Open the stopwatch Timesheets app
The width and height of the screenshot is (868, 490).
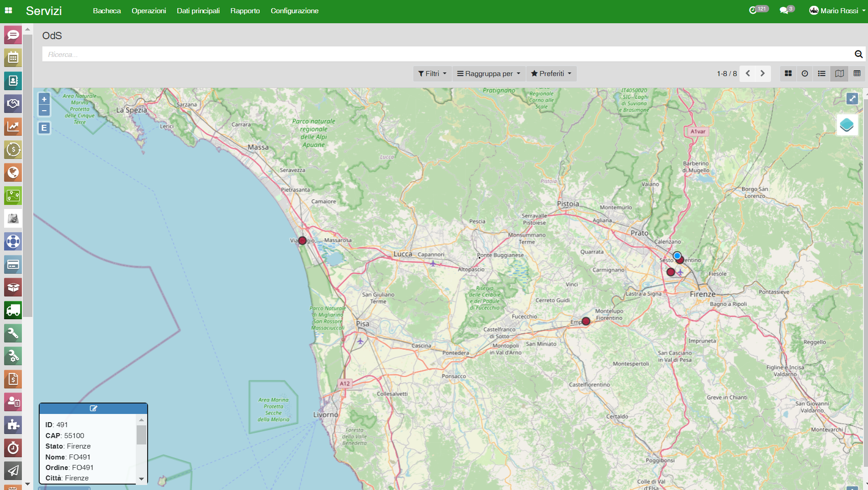point(13,448)
